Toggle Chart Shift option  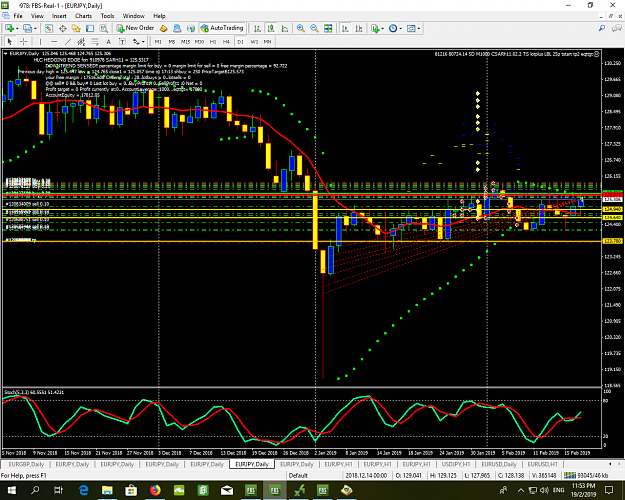(x=359, y=28)
